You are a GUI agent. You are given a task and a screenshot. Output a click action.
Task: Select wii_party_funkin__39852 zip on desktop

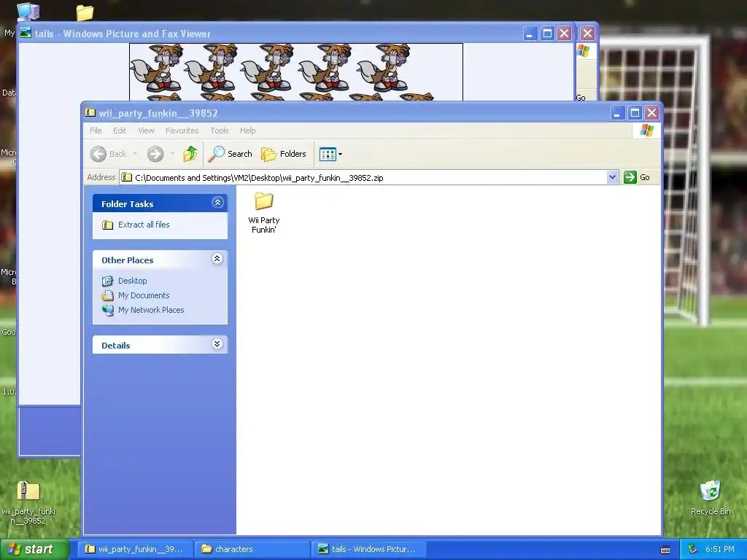28,502
